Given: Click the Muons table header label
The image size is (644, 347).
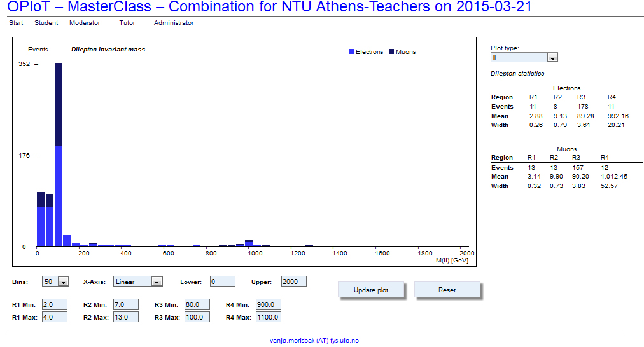Looking at the screenshot, I should coord(567,149).
